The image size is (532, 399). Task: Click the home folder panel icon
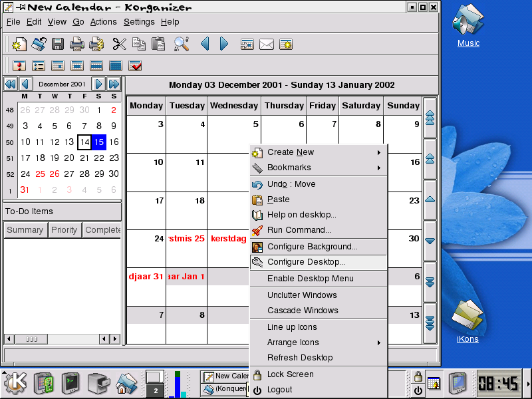126,384
